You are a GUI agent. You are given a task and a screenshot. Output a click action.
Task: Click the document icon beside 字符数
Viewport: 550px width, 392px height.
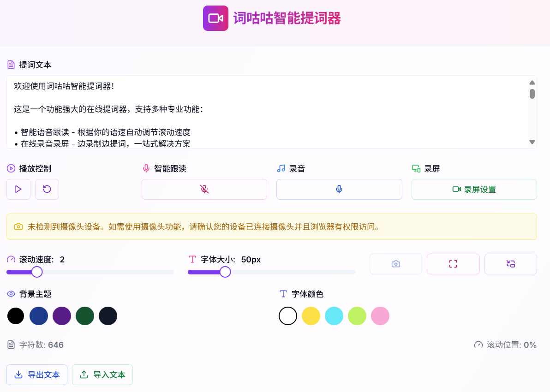pyautogui.click(x=11, y=344)
